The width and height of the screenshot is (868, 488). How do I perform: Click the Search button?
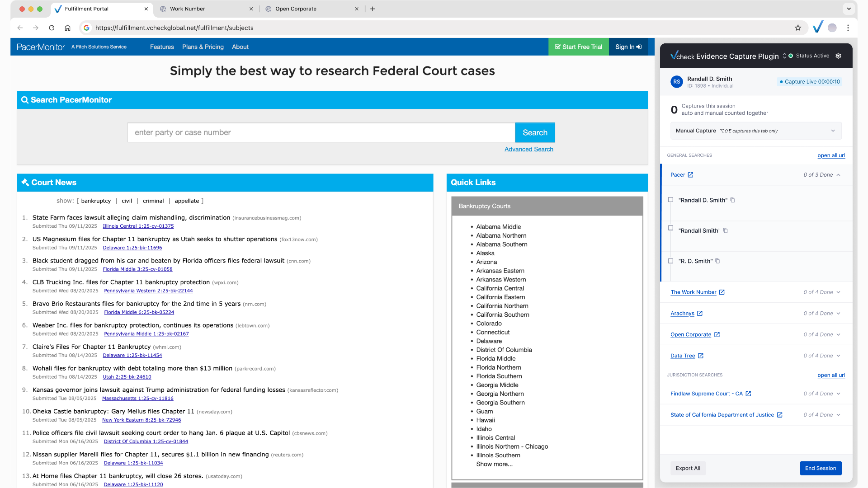(x=535, y=132)
